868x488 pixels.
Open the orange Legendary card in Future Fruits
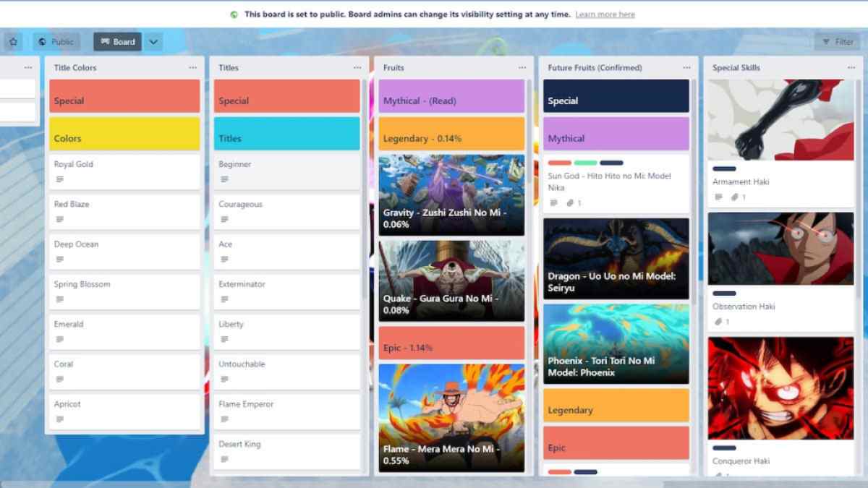click(616, 406)
